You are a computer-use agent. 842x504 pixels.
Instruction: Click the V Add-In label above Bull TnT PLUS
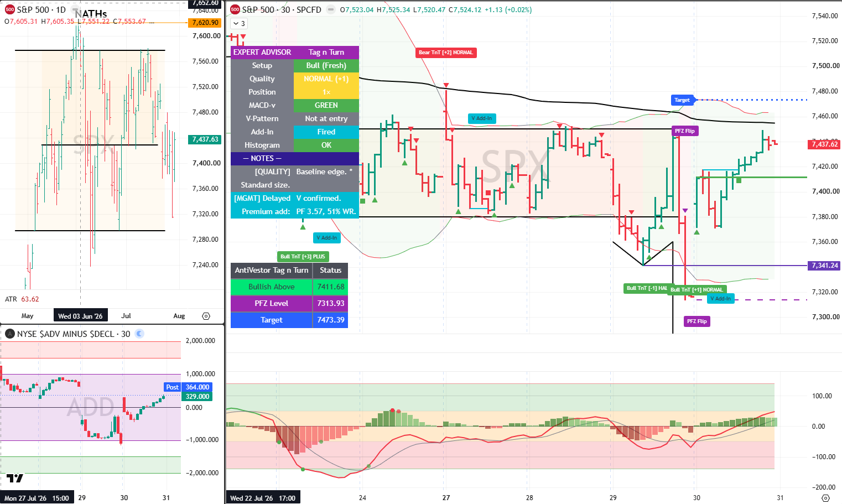point(326,238)
